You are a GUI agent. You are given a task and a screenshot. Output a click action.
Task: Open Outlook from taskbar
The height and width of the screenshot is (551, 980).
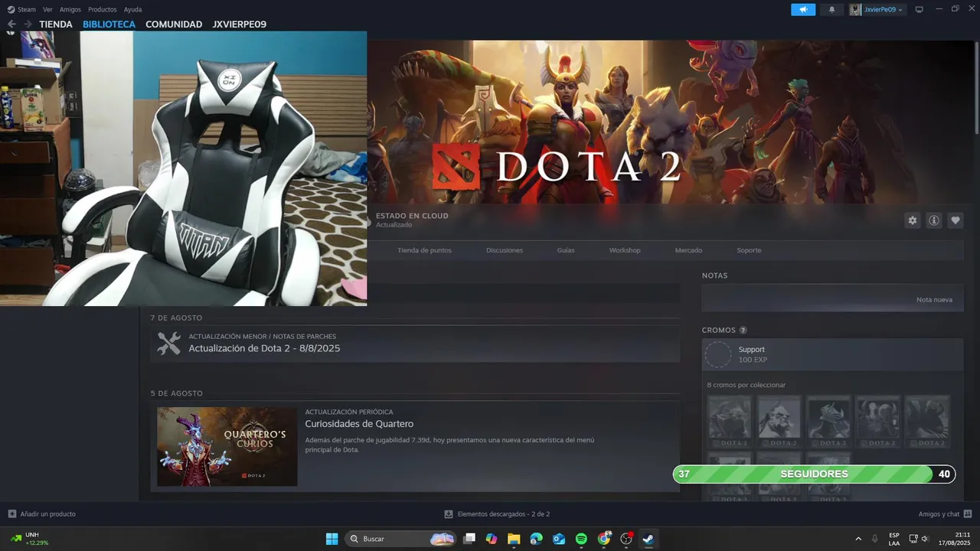pos(559,539)
